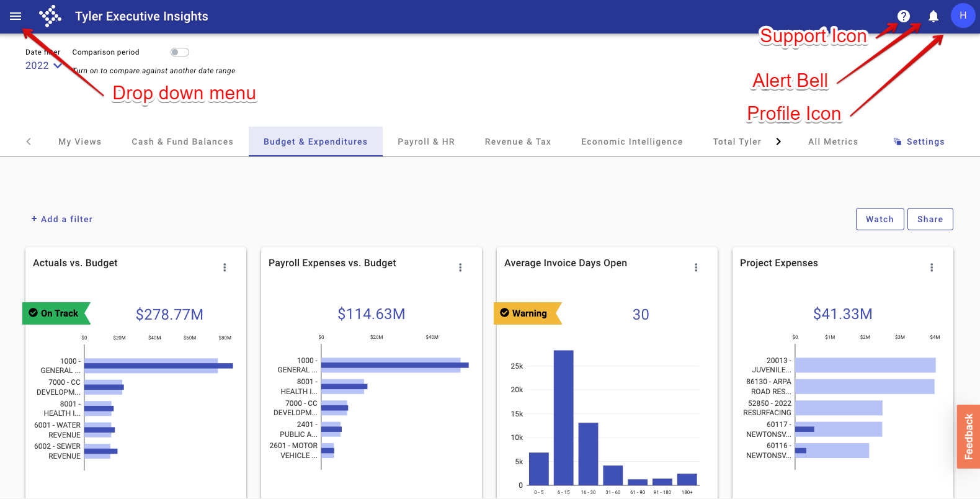
Task: Open the All Metrics tab
Action: click(833, 142)
